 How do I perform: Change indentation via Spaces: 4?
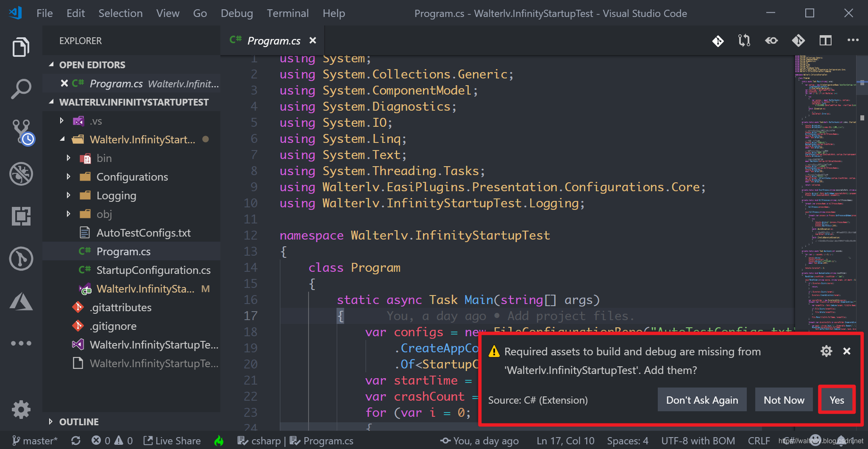(x=628, y=441)
